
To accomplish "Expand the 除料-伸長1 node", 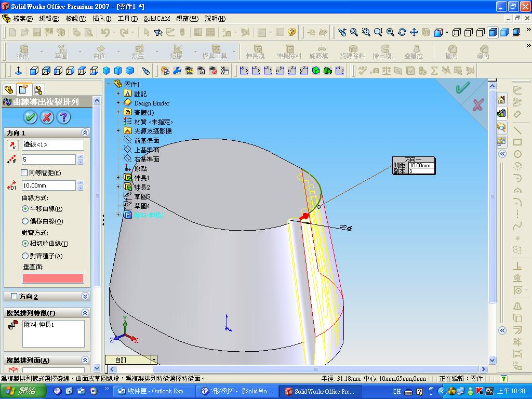I will [118, 215].
